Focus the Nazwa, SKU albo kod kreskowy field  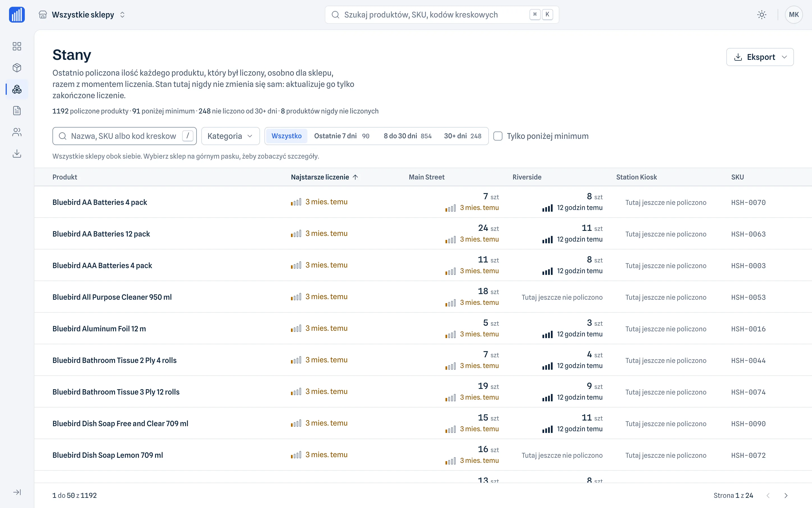click(125, 136)
